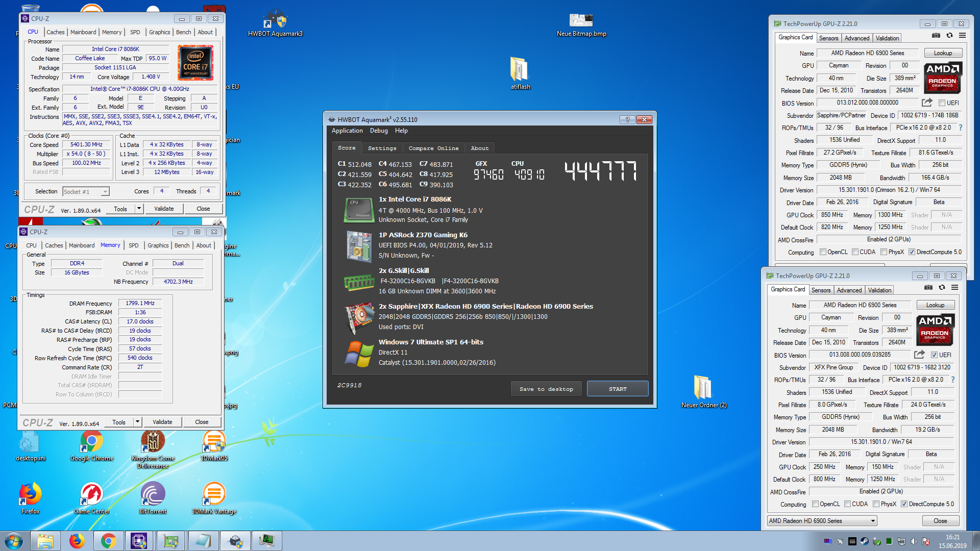Image resolution: width=980 pixels, height=551 pixels.
Task: Open the hamburger menu in upper GPU-Z window
Action: 962,36
